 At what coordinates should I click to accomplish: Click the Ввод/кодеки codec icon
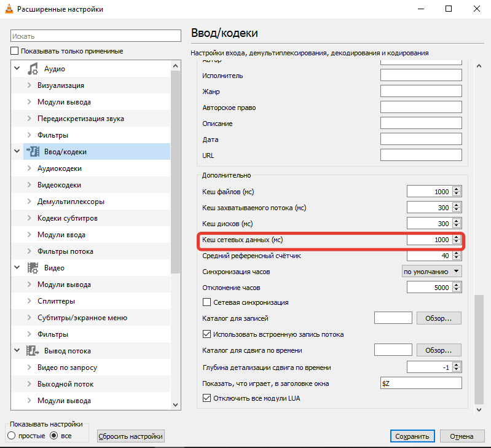click(33, 152)
